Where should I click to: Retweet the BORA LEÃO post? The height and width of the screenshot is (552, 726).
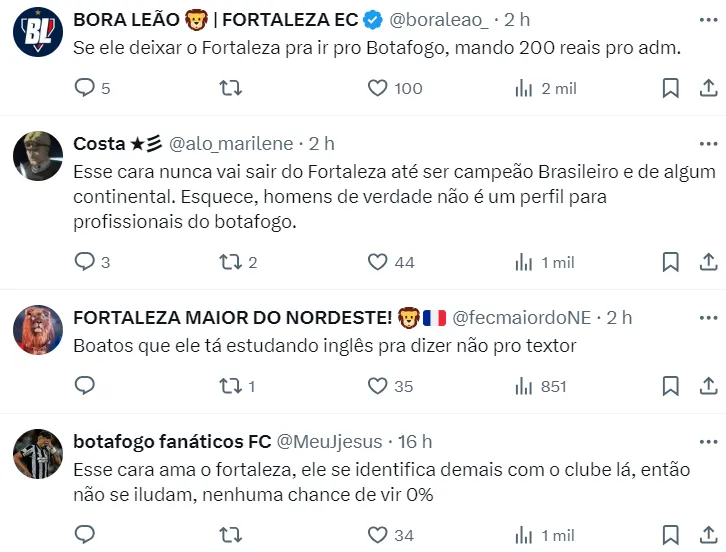(230, 88)
